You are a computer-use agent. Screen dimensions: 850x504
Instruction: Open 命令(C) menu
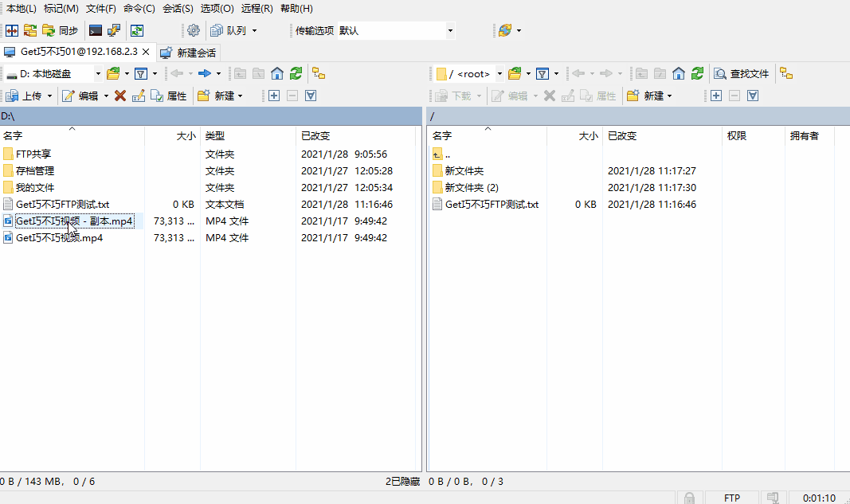click(139, 9)
